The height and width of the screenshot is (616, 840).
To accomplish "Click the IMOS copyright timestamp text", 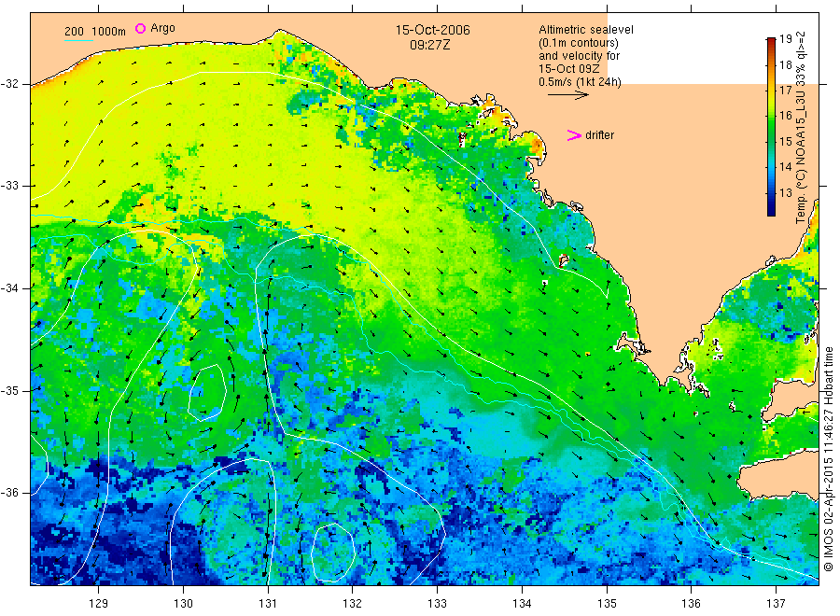I will pos(829,458).
